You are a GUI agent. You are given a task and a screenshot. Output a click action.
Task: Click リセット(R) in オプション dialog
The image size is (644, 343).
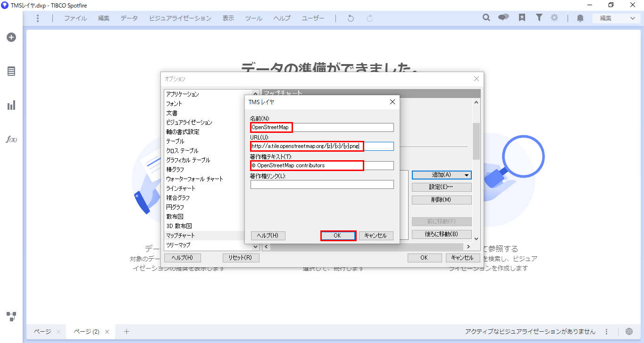241,258
